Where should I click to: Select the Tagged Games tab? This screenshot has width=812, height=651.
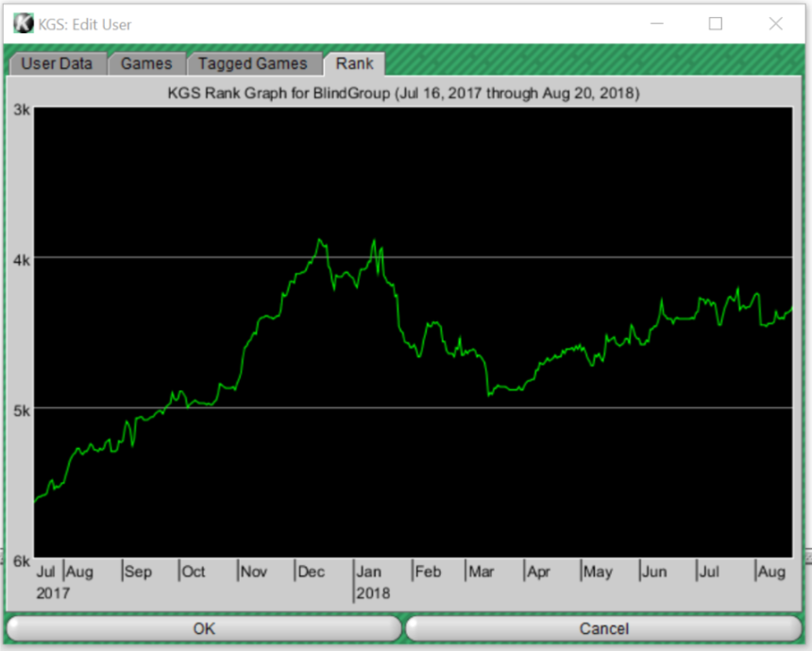pos(252,64)
